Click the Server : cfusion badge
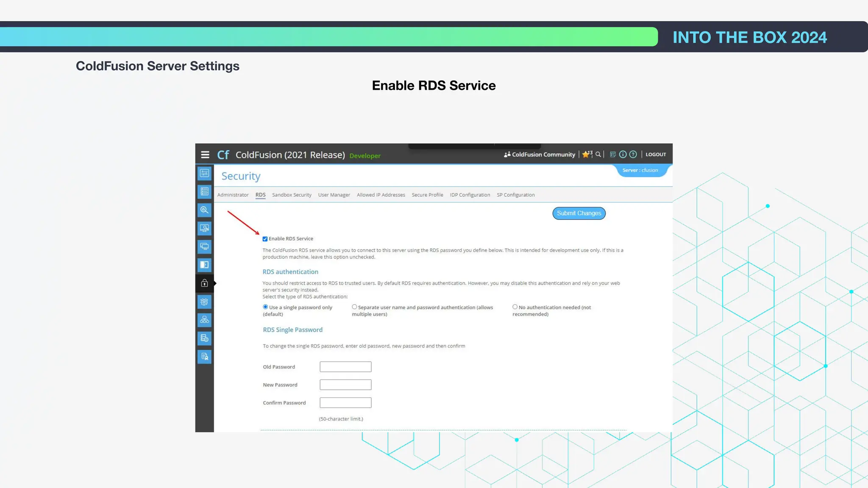 point(640,170)
